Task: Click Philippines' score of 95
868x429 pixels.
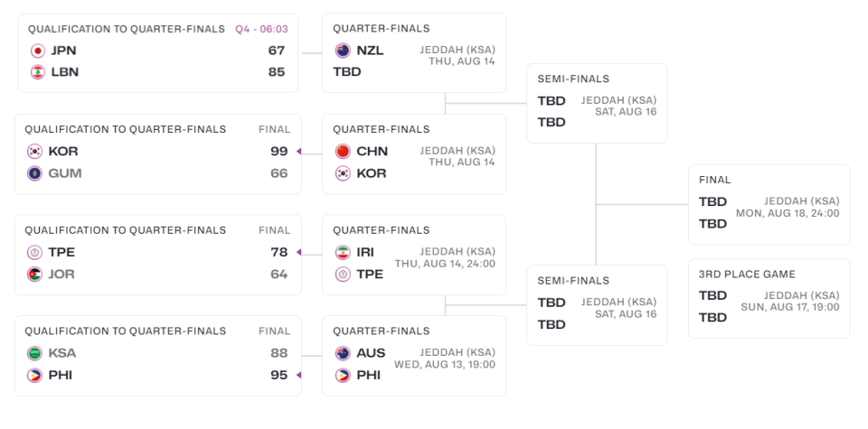Action: [x=278, y=376]
